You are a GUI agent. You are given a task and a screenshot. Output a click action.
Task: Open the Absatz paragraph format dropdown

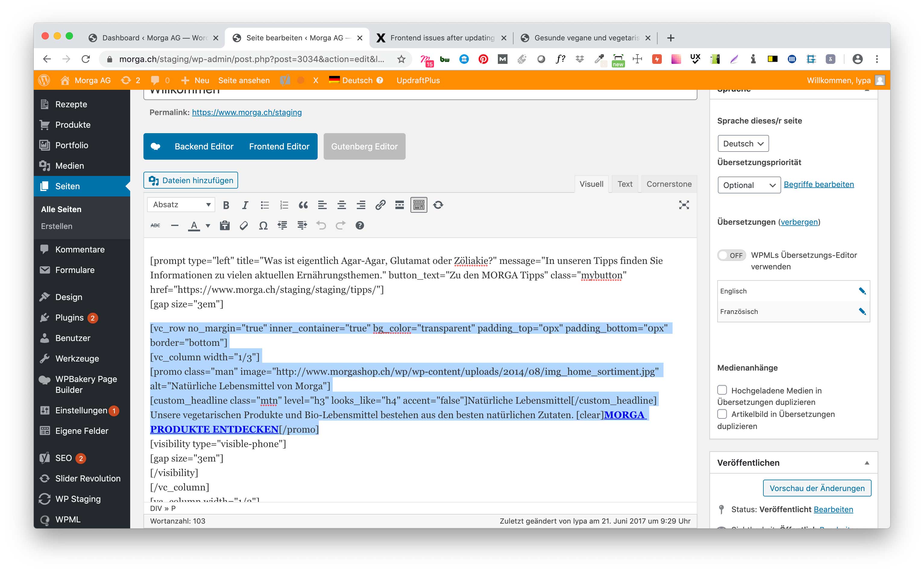(x=181, y=205)
